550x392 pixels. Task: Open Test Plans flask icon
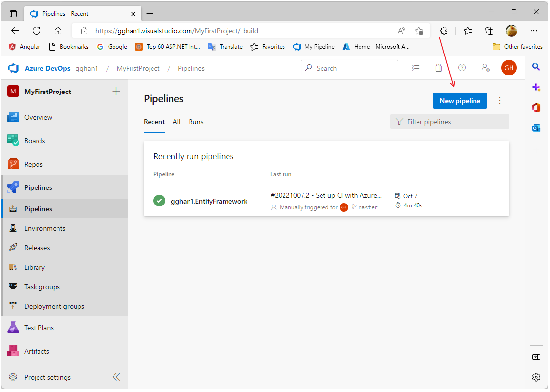click(x=13, y=328)
